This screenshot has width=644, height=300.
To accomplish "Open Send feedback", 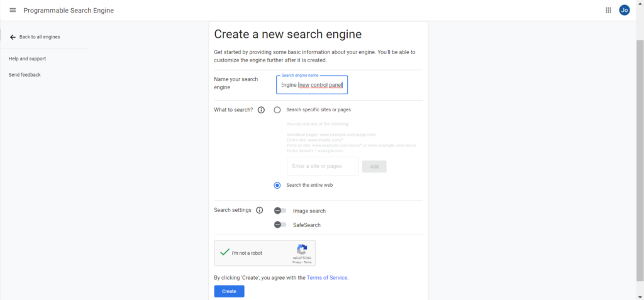I will (x=25, y=75).
